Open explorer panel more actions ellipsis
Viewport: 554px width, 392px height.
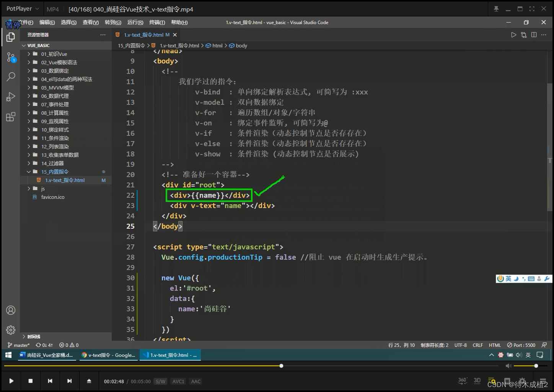point(103,35)
